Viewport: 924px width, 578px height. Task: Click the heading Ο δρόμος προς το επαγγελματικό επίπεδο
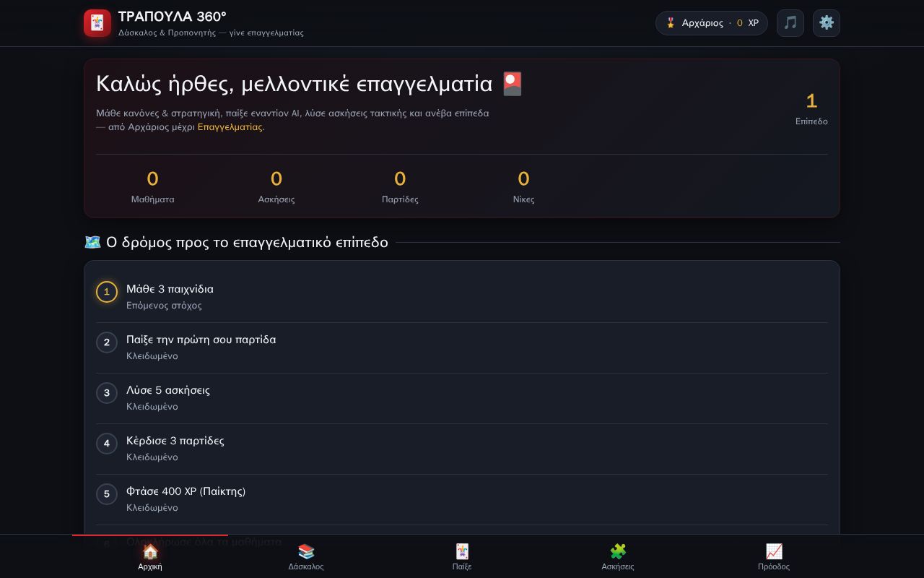(247, 242)
